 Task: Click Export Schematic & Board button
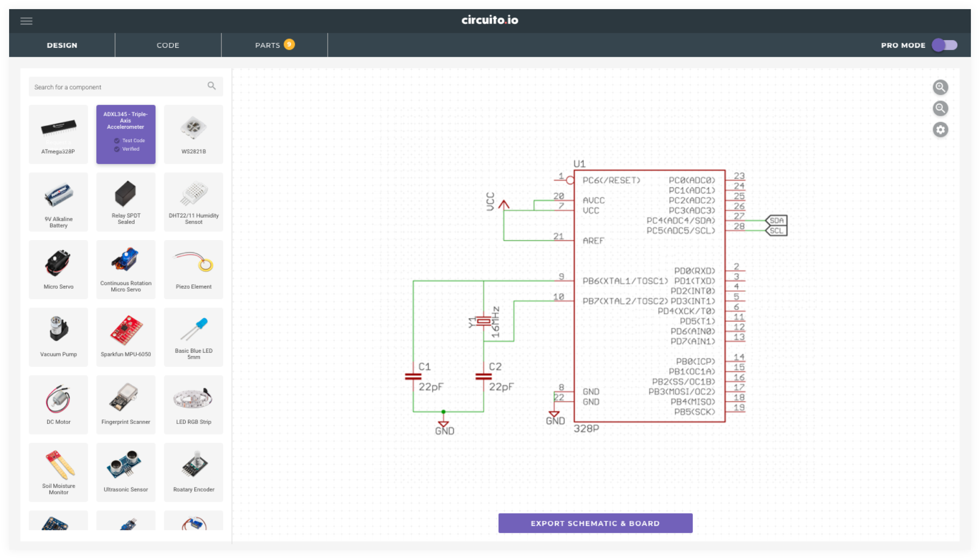[595, 523]
